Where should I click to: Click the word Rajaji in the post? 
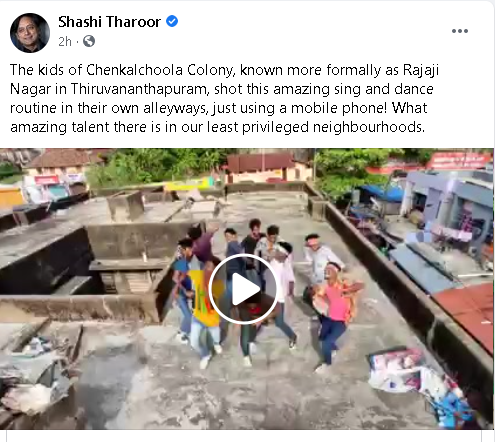click(421, 71)
